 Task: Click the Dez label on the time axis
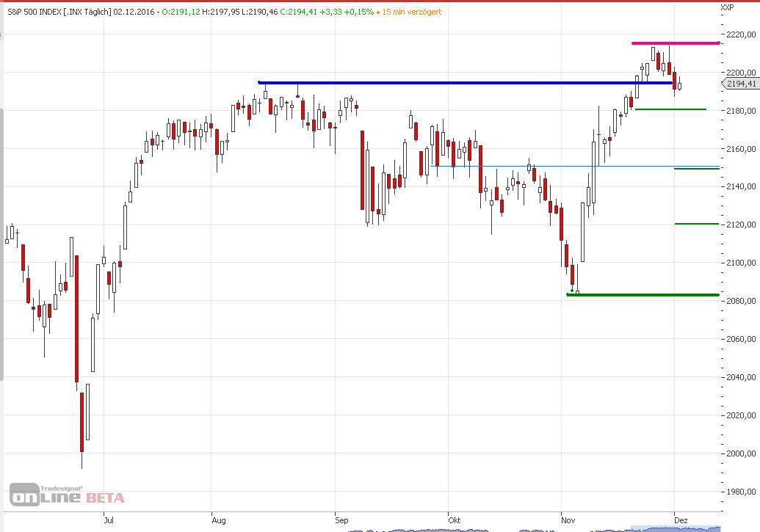[x=681, y=520]
